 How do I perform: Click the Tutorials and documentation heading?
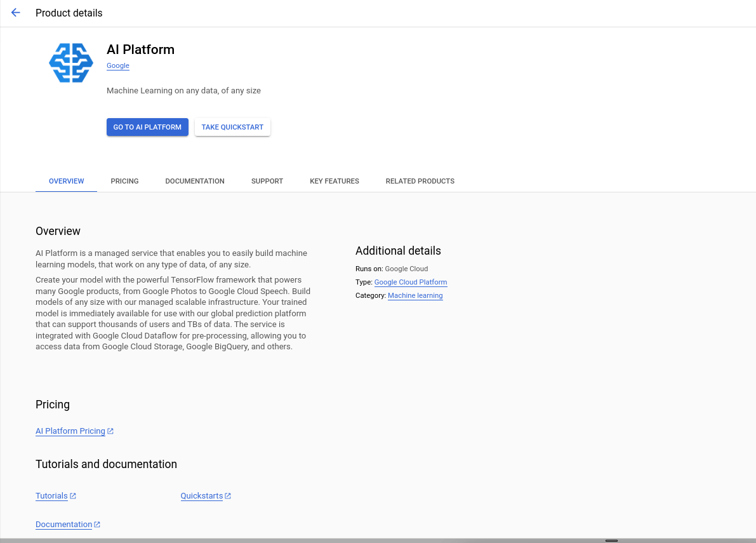(106, 464)
